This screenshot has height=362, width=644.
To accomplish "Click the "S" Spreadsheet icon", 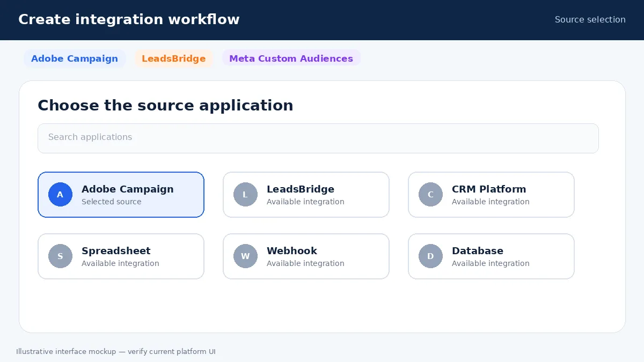I will (x=60, y=256).
